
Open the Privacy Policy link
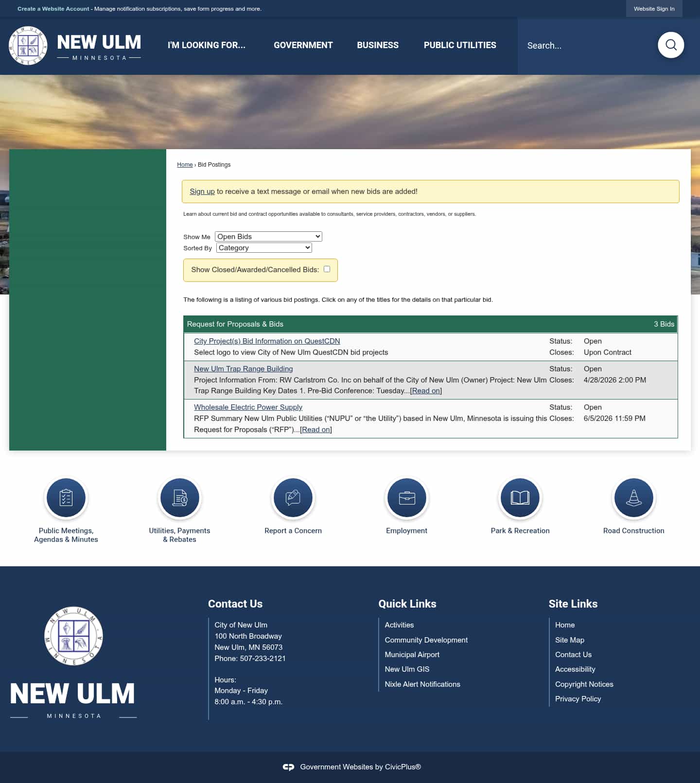click(x=578, y=699)
